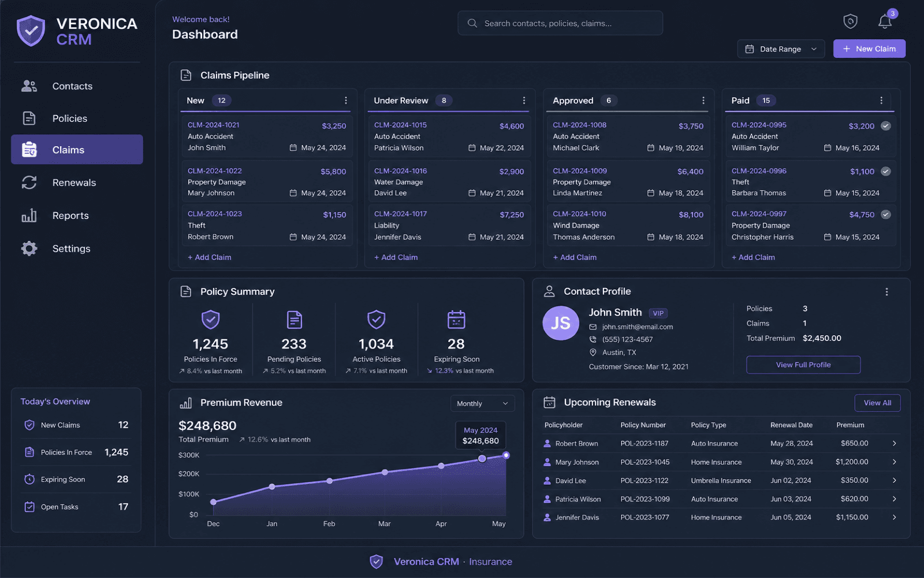Click View Full Profile button
This screenshot has width=924, height=578.
pyautogui.click(x=803, y=365)
